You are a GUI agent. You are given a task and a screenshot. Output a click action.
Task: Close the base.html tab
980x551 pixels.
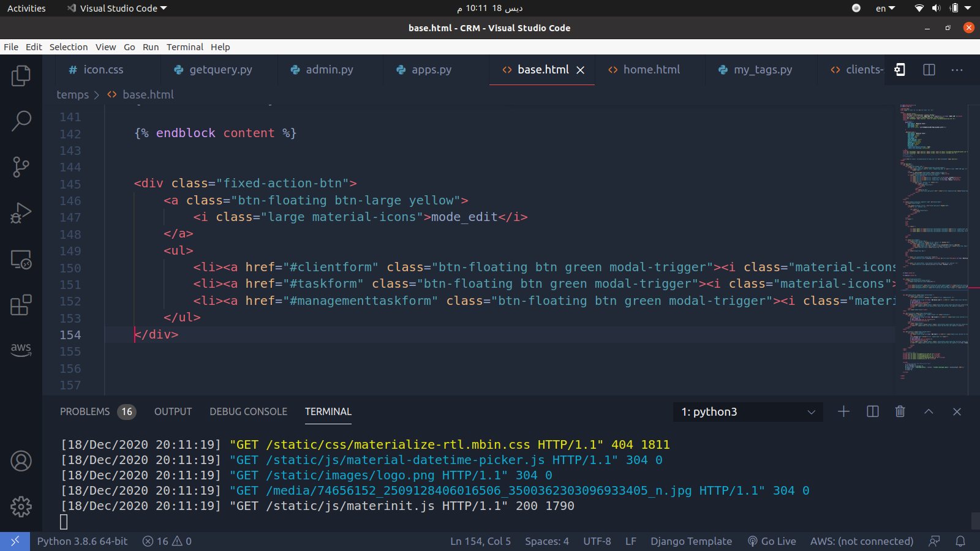(x=580, y=70)
